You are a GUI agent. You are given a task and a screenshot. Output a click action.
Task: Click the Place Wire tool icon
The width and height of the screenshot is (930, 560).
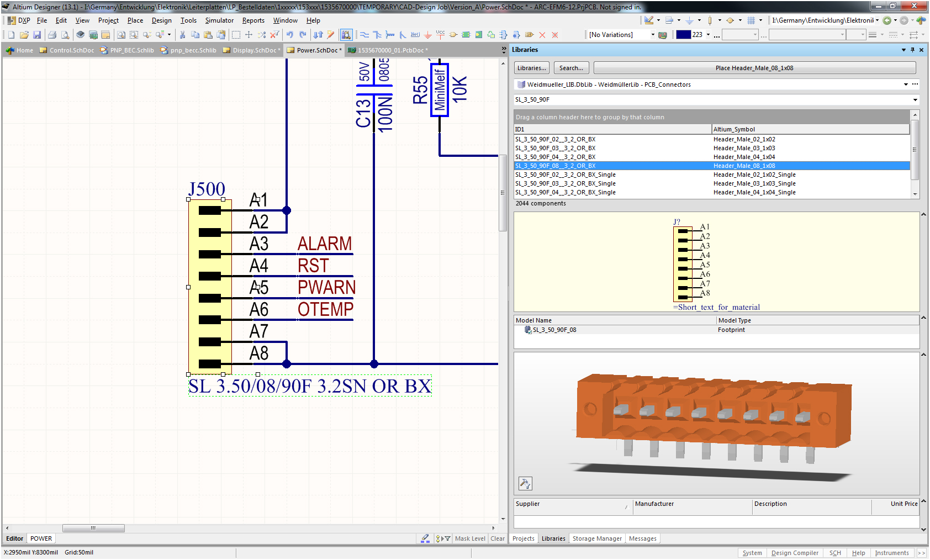click(x=364, y=35)
